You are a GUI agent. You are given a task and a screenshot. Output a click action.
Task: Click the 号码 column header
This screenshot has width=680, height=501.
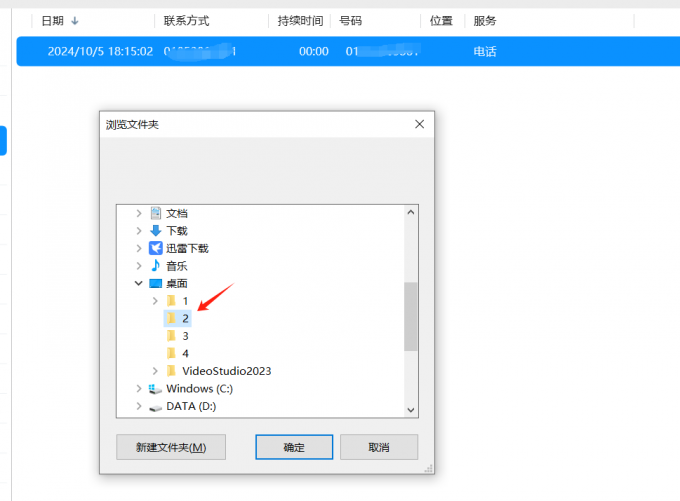[x=350, y=20]
